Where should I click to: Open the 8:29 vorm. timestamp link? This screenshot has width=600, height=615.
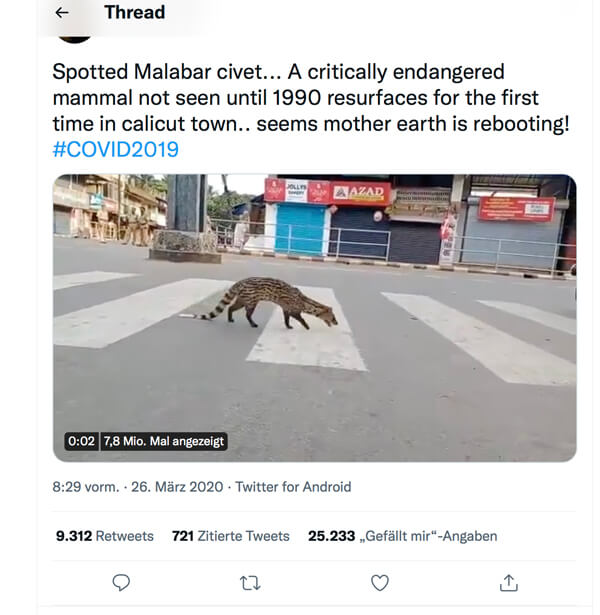[x=84, y=487]
